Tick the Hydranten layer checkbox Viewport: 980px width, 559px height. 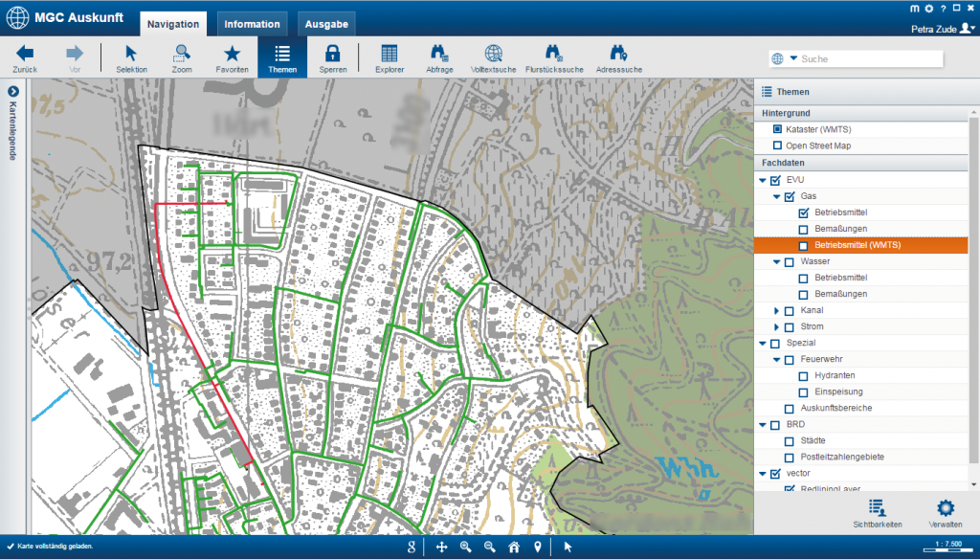[x=804, y=375]
